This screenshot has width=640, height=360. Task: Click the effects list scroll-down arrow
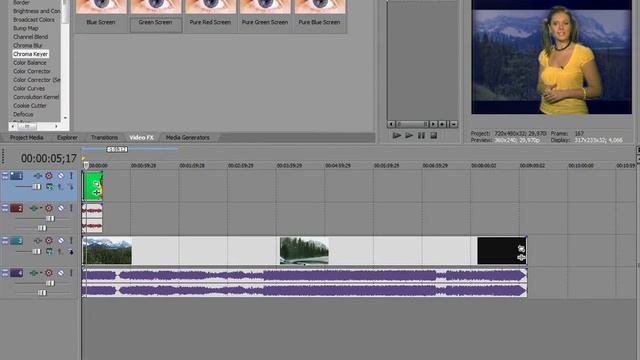click(x=65, y=118)
